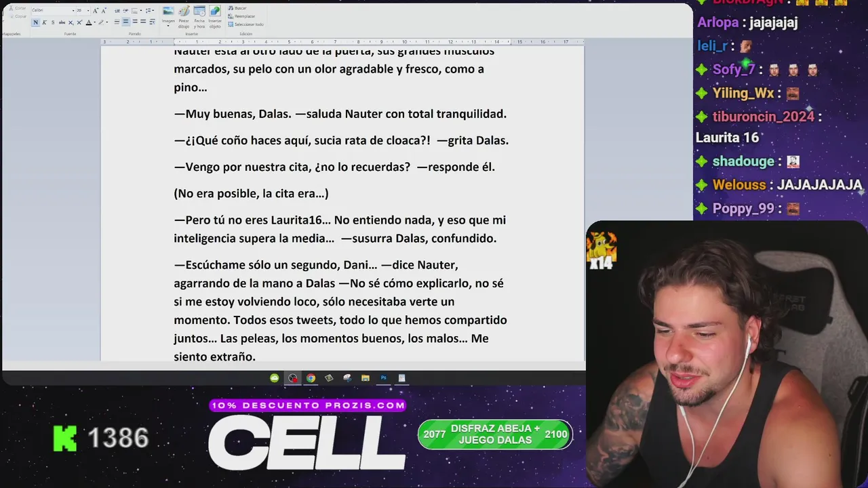Click the DISFRAZ ABEJA + JUEGO DALAS goal bar
This screenshot has width=868, height=488.
(x=495, y=434)
